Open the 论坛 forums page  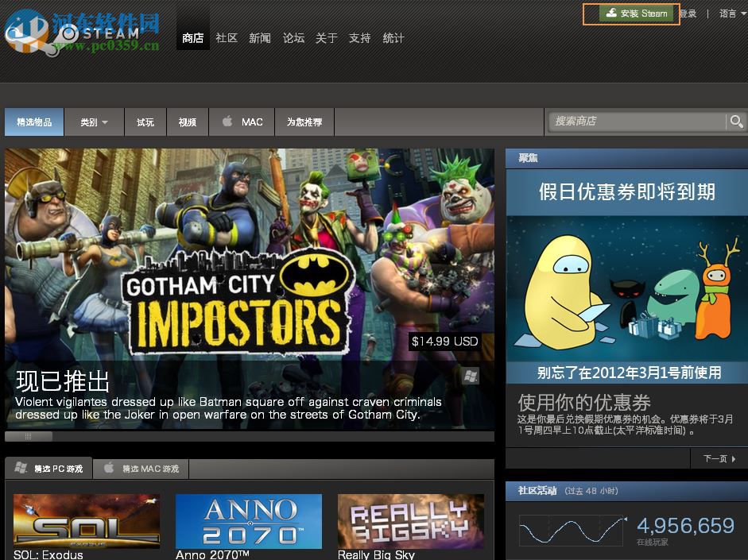point(293,37)
